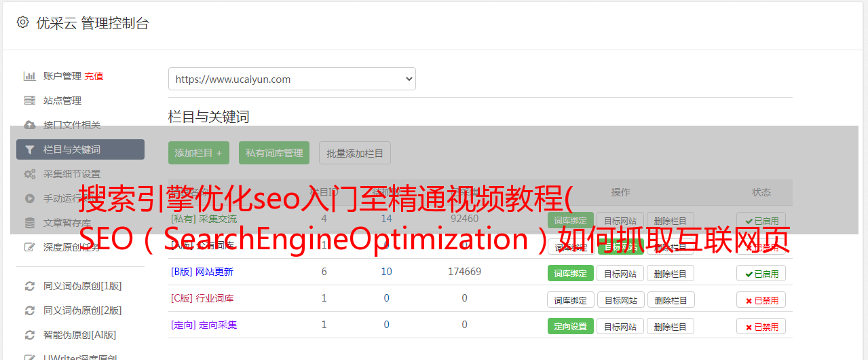The image size is (868, 360).
Task: Click refresh icon of 同义词伪原创[1版]
Action: click(x=29, y=286)
